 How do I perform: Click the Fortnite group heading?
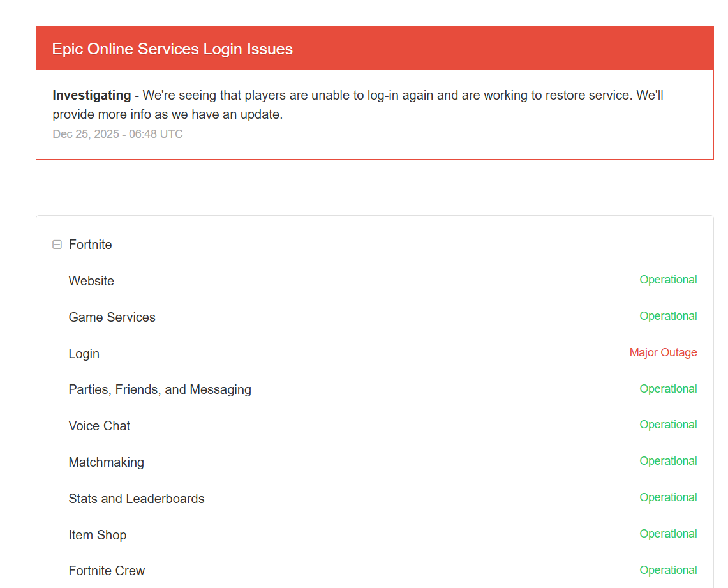(90, 245)
